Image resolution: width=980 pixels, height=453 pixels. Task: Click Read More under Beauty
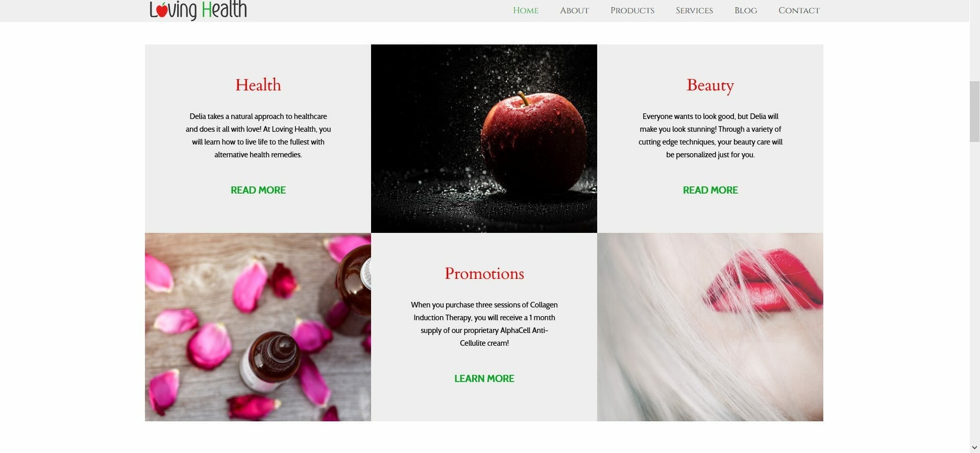710,190
